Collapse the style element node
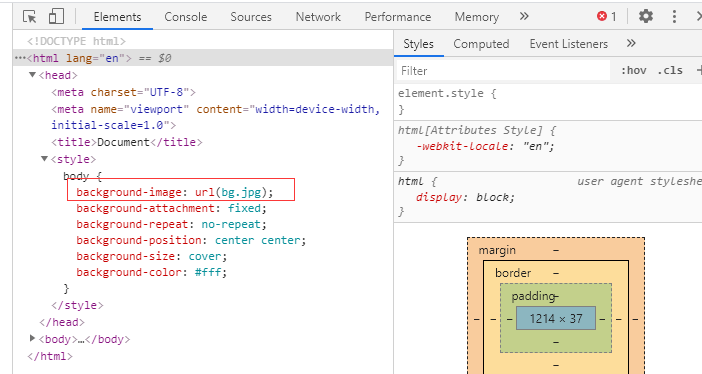Image resolution: width=702 pixels, height=374 pixels. coord(44,159)
